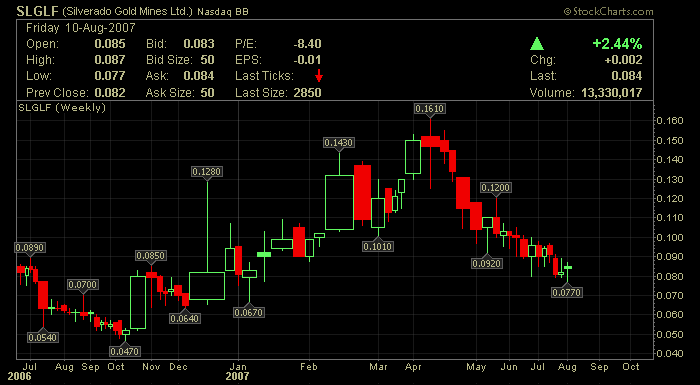Click the Last Size value 2850

click(308, 93)
